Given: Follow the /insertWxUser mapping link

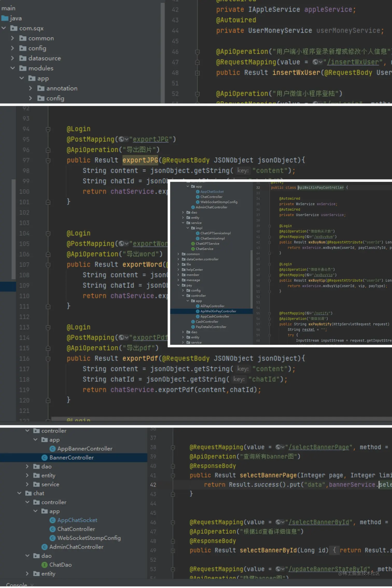Looking at the screenshot, I should 353,62.
